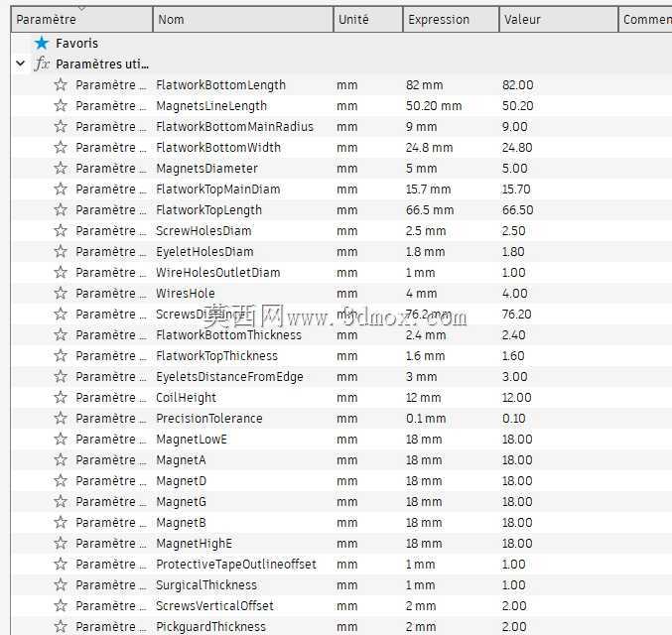Click the blue Favoris star icon
This screenshot has height=635, width=672.
(x=42, y=43)
